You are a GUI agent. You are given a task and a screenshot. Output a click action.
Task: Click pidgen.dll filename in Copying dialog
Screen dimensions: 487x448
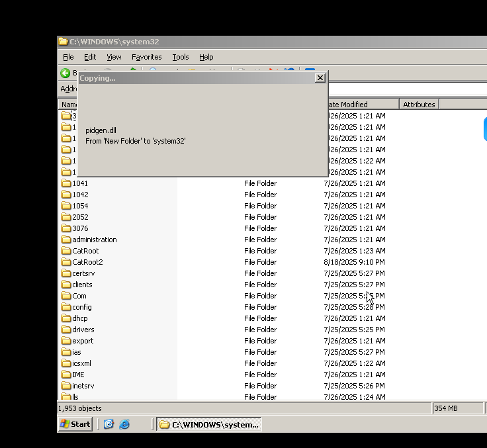click(x=101, y=130)
